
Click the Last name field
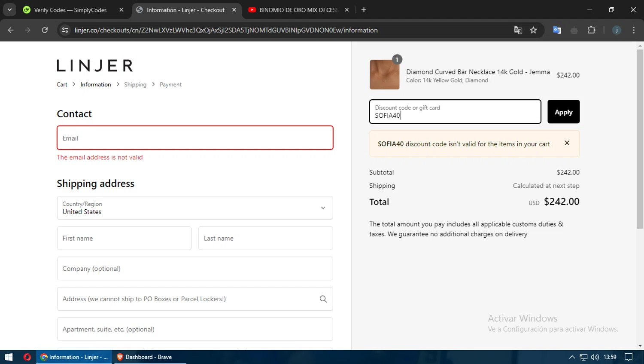(265, 238)
